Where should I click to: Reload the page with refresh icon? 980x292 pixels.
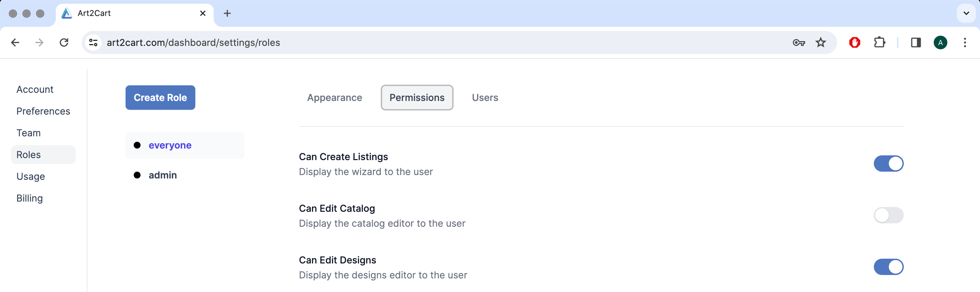click(64, 42)
